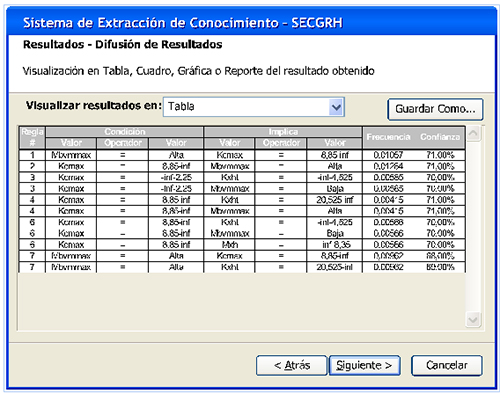Image resolution: width=500 pixels, height=394 pixels.
Task: Advance using the Siguiente button
Action: (x=364, y=365)
